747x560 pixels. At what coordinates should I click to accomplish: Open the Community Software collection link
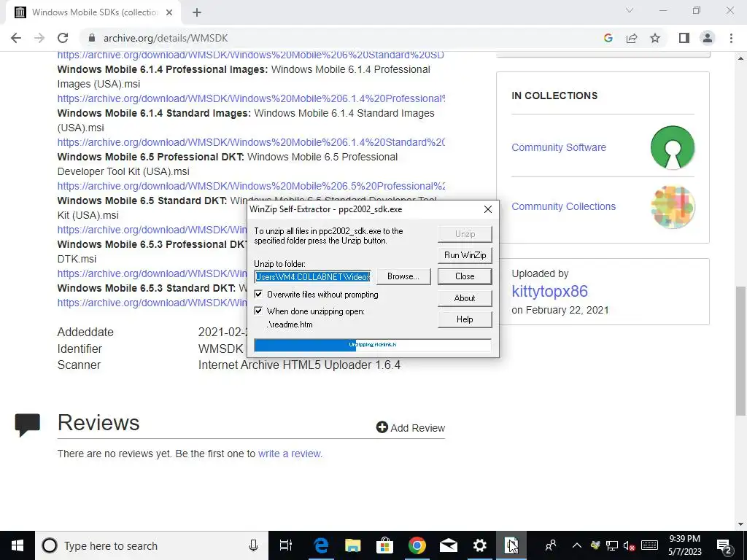pos(558,147)
